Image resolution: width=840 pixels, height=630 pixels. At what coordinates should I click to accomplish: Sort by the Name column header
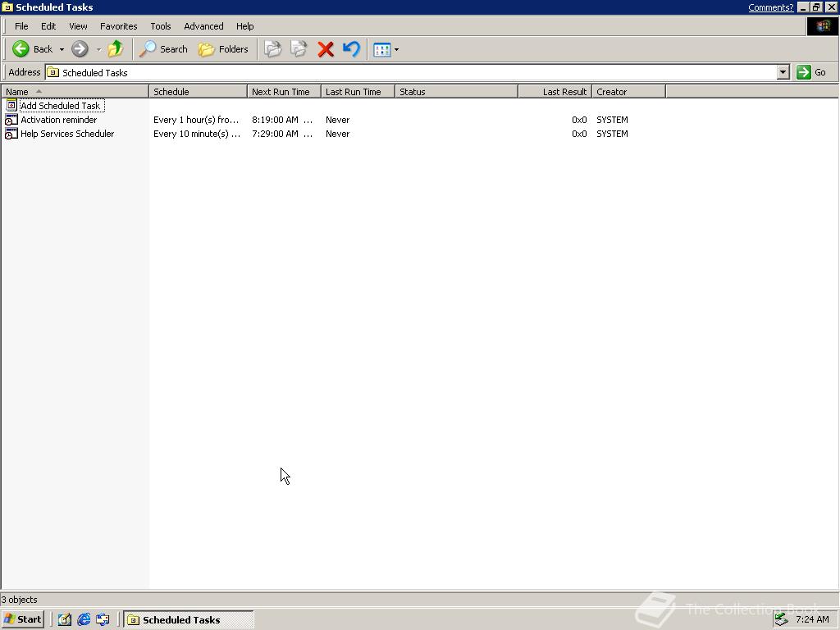[x=75, y=92]
